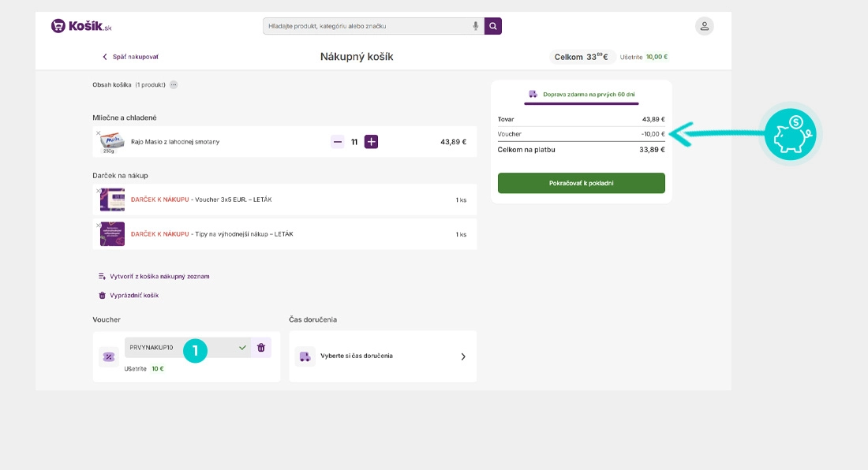Image resolution: width=868 pixels, height=470 pixels.
Task: Click Vytvoriť z košíka nákupný zoznam
Action: [154, 277]
